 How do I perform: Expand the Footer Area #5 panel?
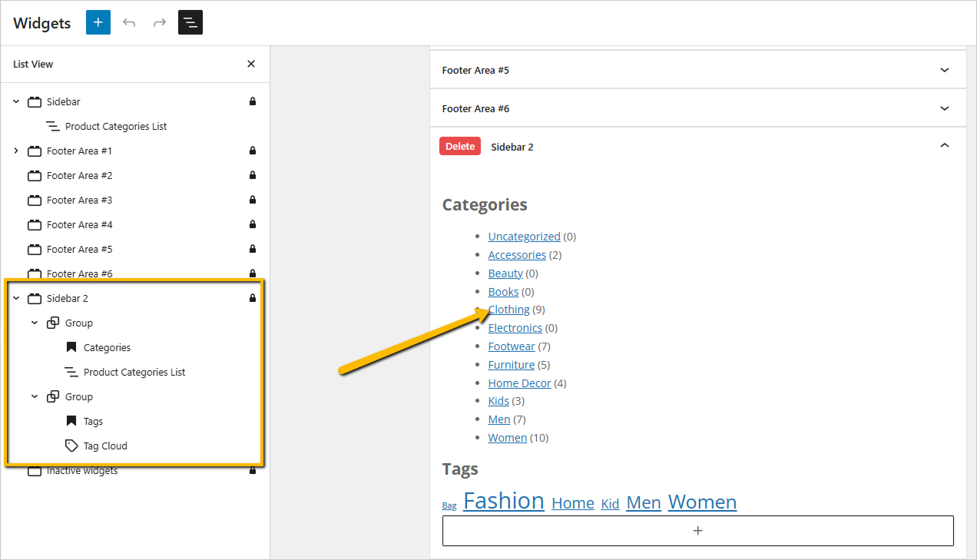tap(945, 70)
